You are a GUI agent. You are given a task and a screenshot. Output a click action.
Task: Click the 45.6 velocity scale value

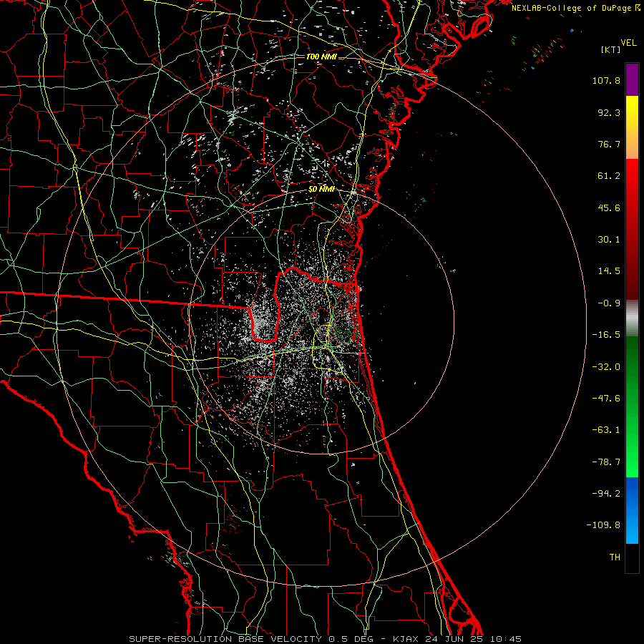[x=609, y=208]
